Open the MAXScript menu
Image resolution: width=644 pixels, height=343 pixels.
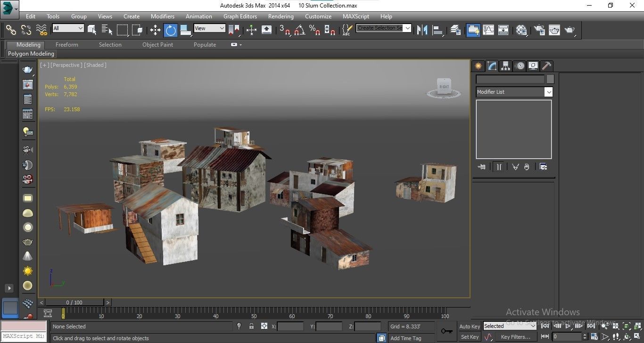coord(356,16)
